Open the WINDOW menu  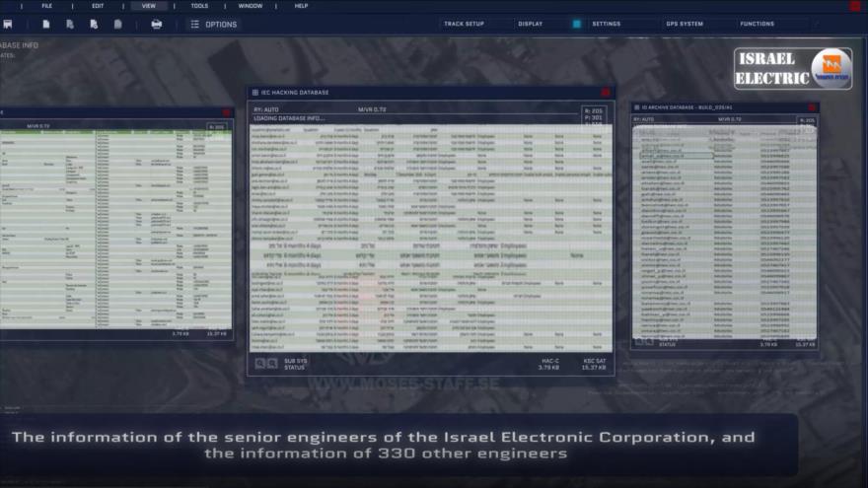coord(251,6)
